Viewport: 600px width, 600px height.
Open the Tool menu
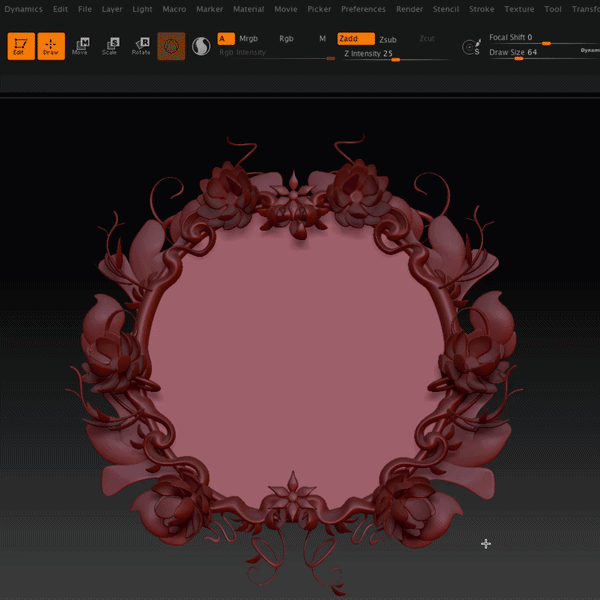click(553, 9)
